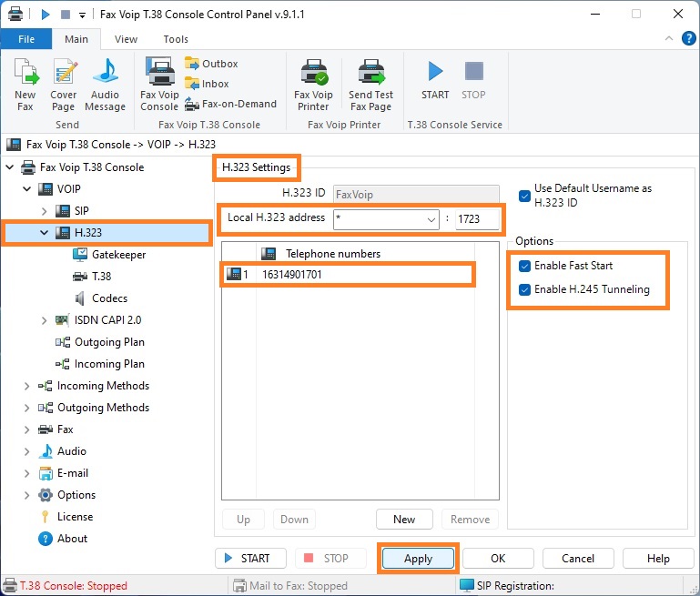Open Audio Message tool
The height and width of the screenshot is (596, 700).
pos(106,85)
